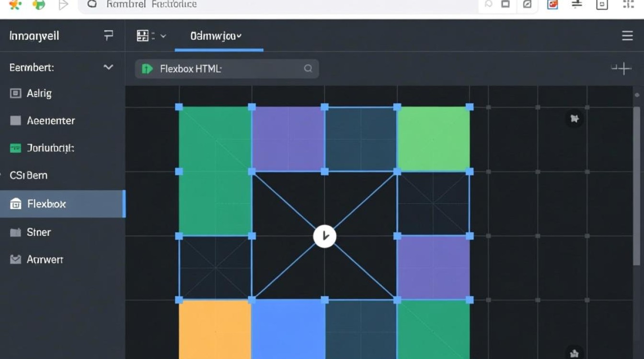Click the browser reload icon
644x359 pixels.
click(x=92, y=4)
